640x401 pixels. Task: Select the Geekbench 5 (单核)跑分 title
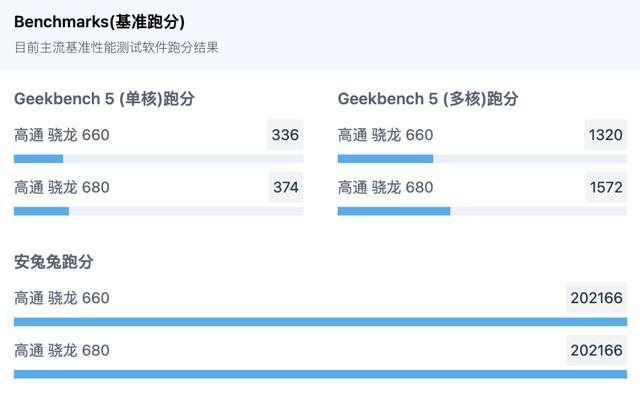click(x=104, y=99)
